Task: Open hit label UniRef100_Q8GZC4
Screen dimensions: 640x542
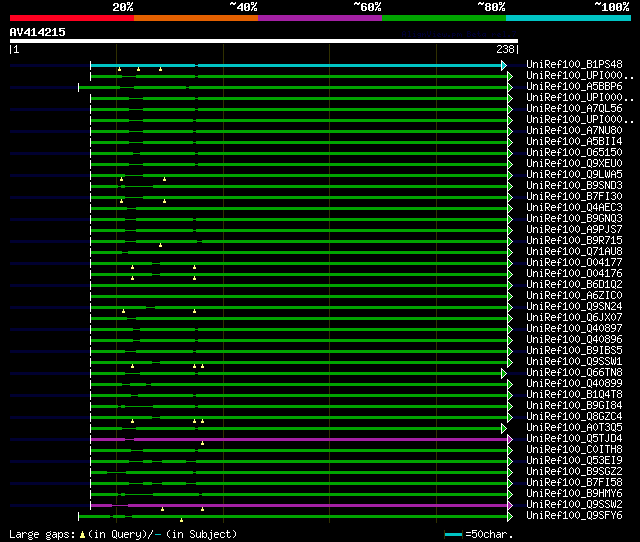Action: (x=574, y=417)
